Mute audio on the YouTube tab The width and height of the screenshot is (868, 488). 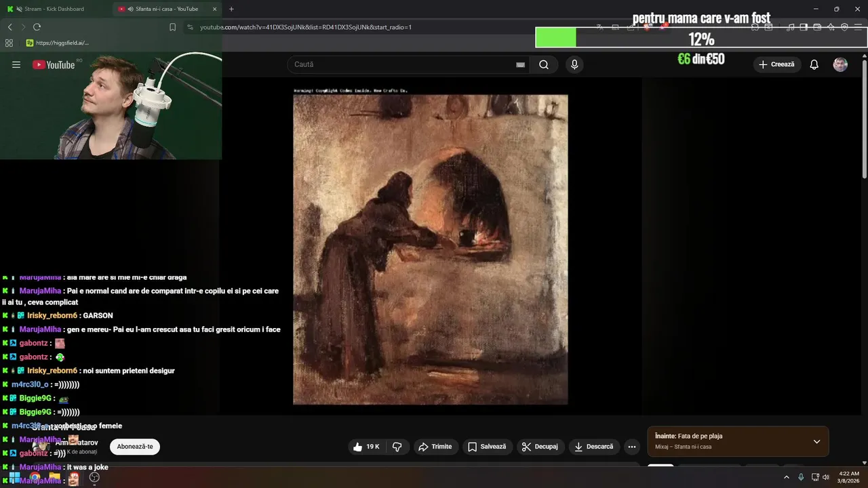tap(130, 9)
